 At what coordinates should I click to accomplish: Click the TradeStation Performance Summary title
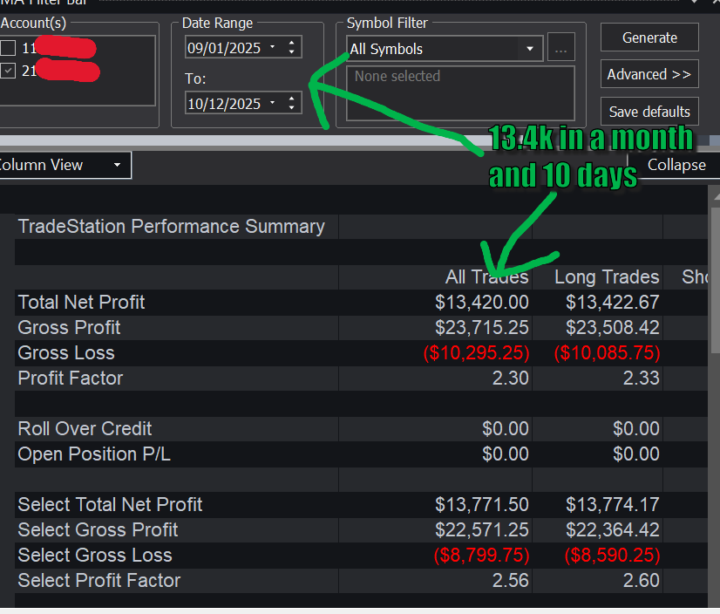pos(171,226)
